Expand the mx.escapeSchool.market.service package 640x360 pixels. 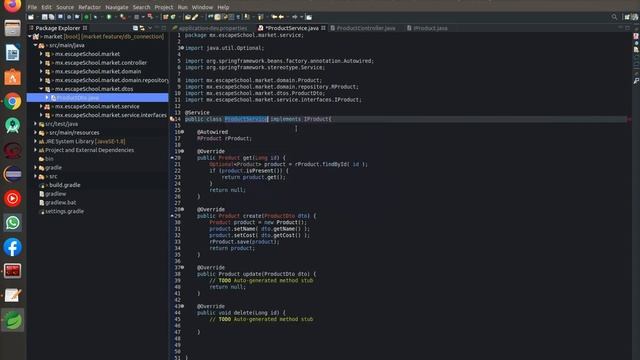click(x=41, y=106)
